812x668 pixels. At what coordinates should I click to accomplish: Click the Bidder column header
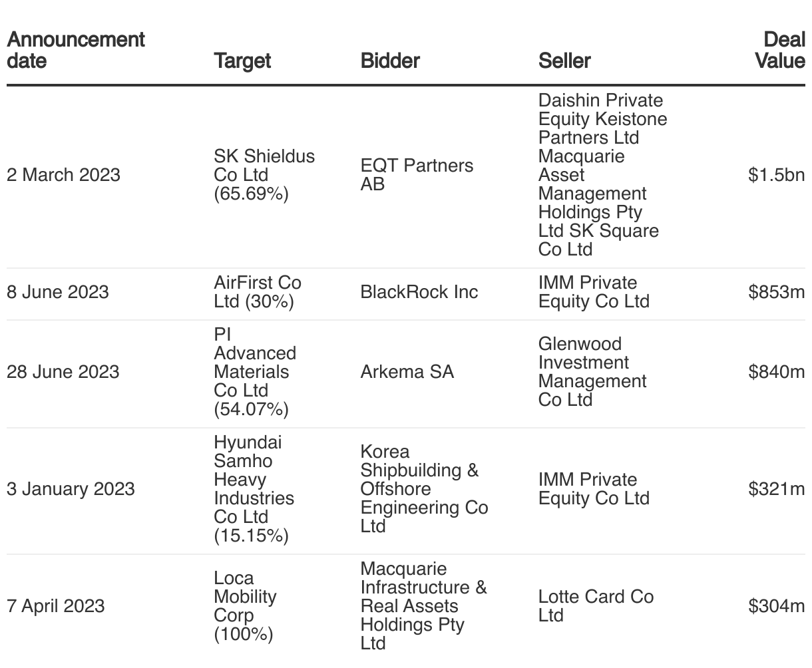click(390, 61)
